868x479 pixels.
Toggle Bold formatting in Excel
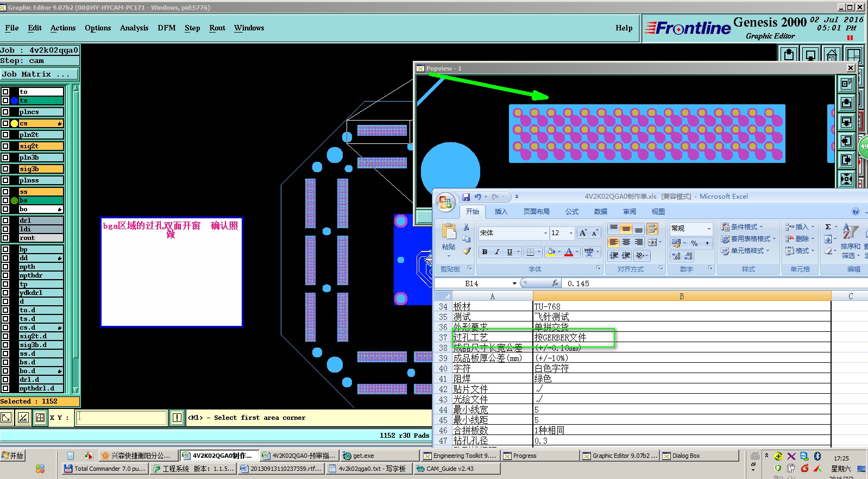[x=485, y=252]
